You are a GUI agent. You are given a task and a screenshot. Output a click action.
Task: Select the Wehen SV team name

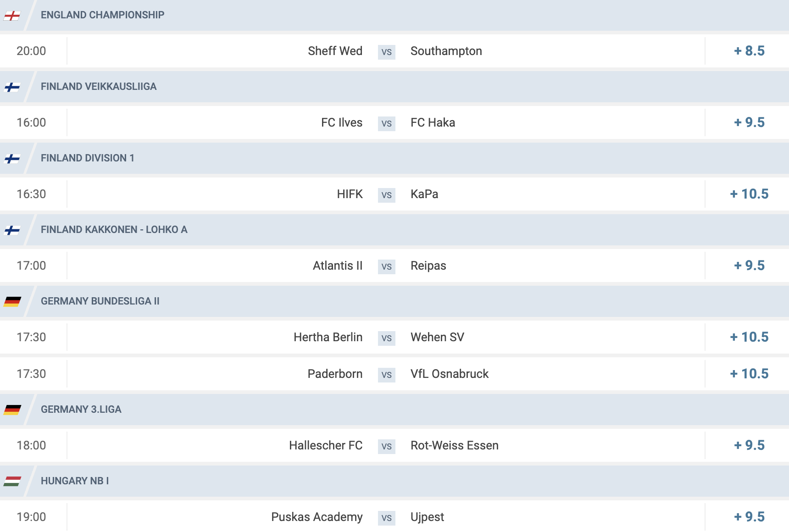coord(437,337)
